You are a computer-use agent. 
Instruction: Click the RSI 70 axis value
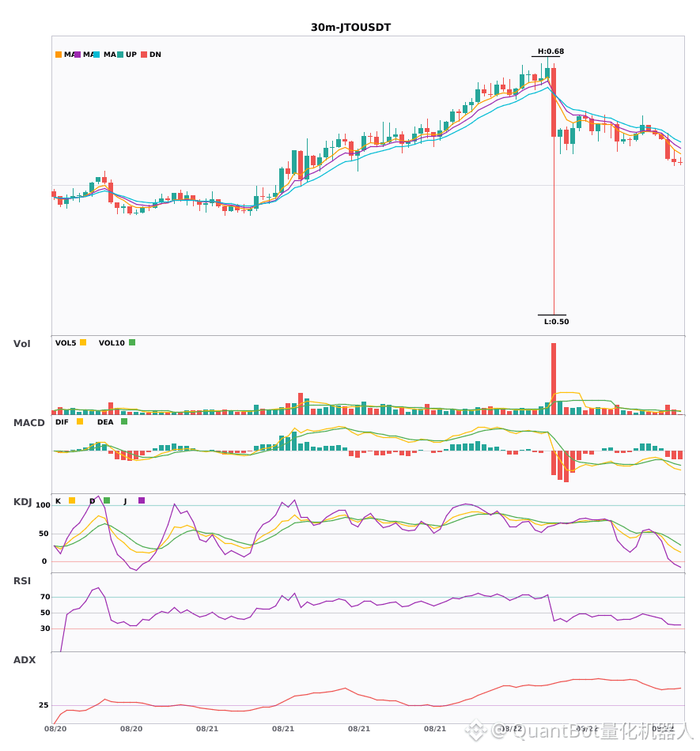point(45,597)
